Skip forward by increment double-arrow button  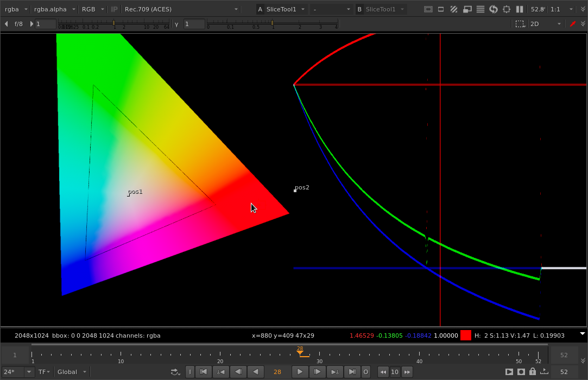pos(407,372)
